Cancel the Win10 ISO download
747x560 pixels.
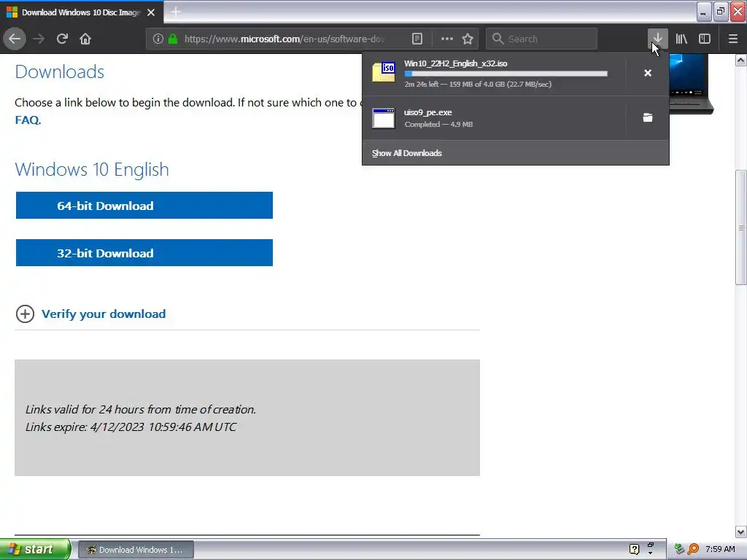(648, 73)
